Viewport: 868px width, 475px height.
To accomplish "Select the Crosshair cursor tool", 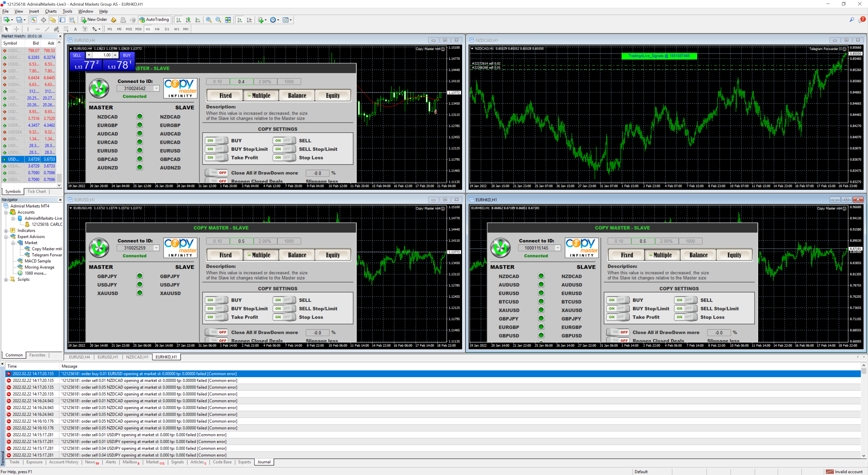I will pyautogui.click(x=17, y=29).
